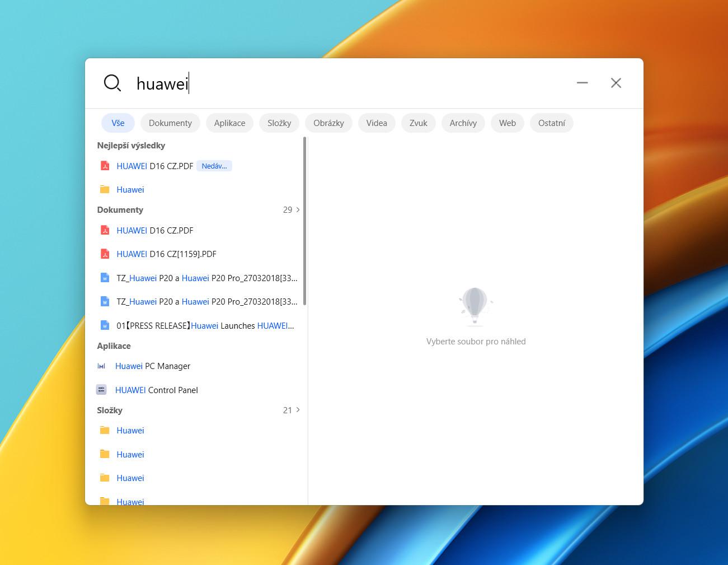Click HUAWEI Control Panel app icon
The width and height of the screenshot is (728, 565).
(101, 390)
